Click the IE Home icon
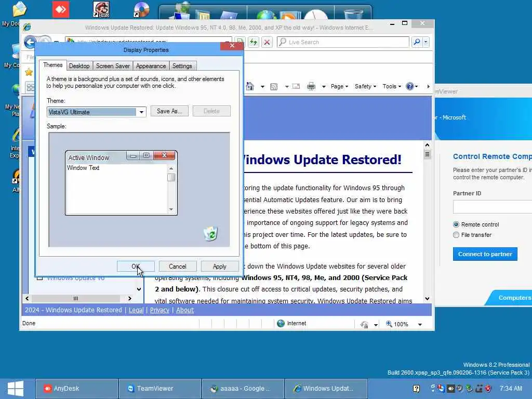 (250, 86)
